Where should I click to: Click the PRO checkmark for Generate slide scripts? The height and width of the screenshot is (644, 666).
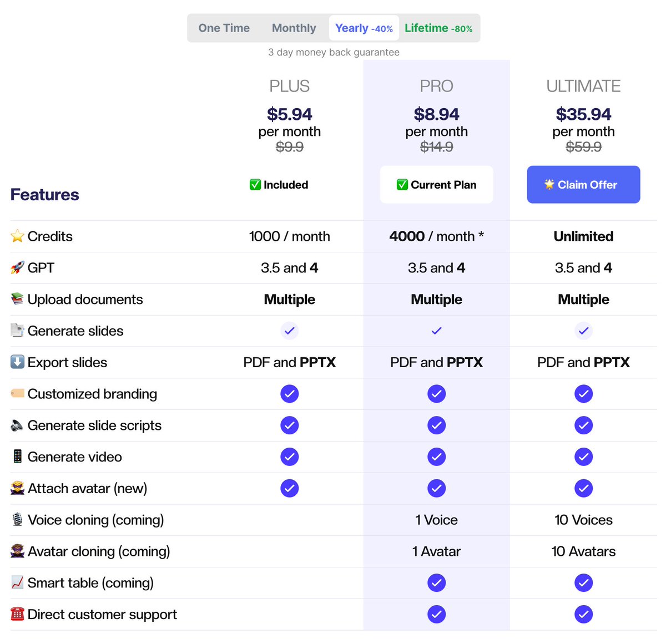(437, 425)
